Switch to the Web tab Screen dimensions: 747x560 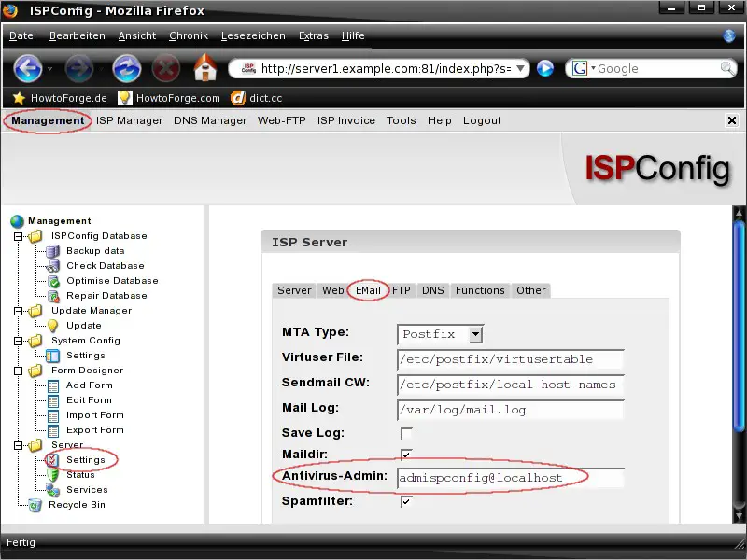[x=333, y=290]
